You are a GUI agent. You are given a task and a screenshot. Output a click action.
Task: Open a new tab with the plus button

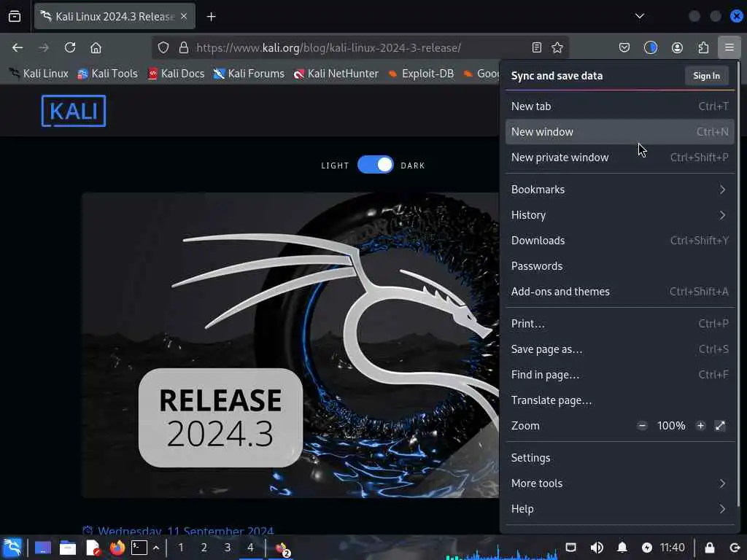(x=211, y=17)
